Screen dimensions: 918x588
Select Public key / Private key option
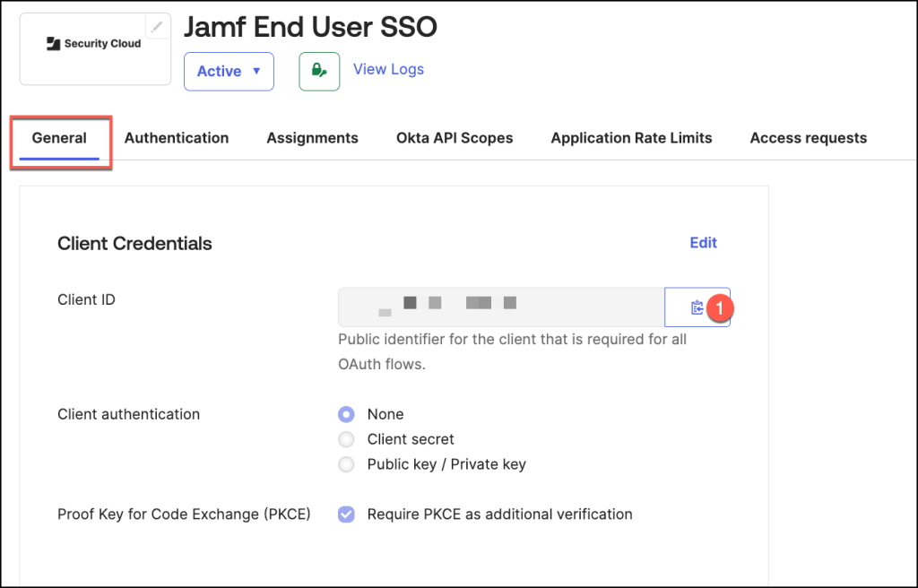click(346, 464)
